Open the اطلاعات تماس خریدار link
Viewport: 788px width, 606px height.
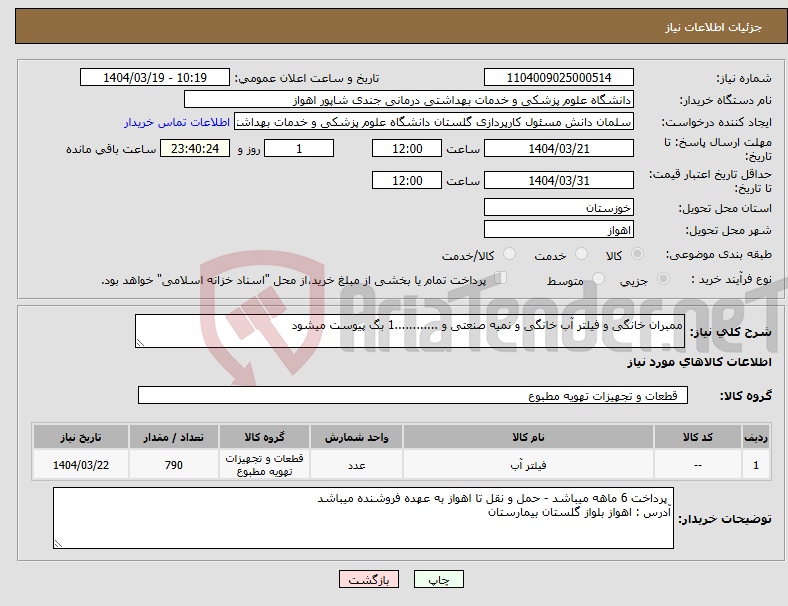click(177, 122)
